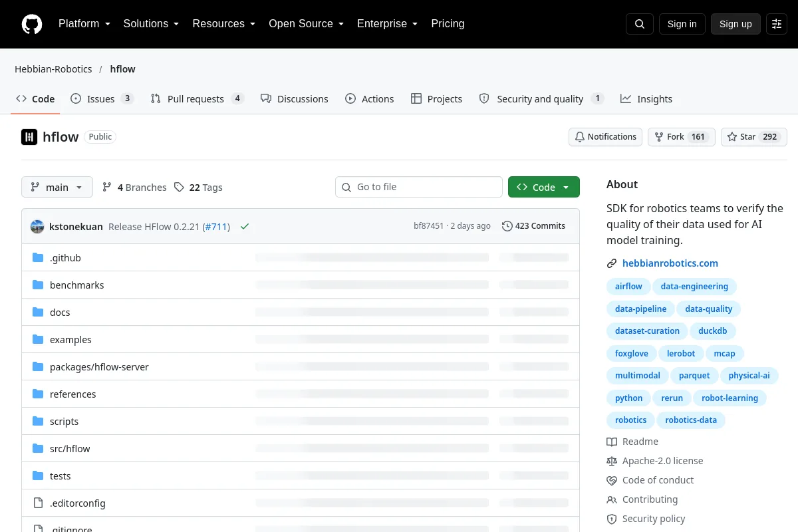Image resolution: width=798 pixels, height=532 pixels.
Task: Select the robot-learning topic tag
Action: pyautogui.click(x=730, y=398)
